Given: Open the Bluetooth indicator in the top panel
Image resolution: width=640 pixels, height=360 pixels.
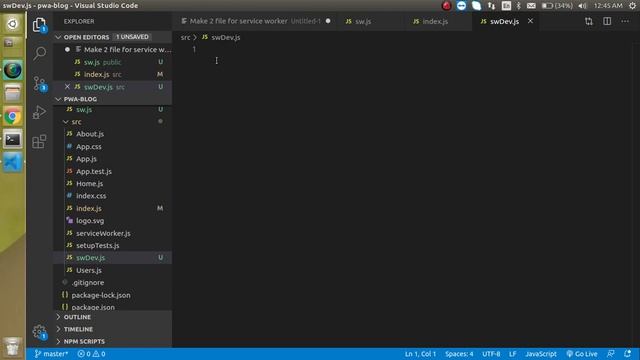Looking at the screenshot, I should pyautogui.click(x=518, y=6).
